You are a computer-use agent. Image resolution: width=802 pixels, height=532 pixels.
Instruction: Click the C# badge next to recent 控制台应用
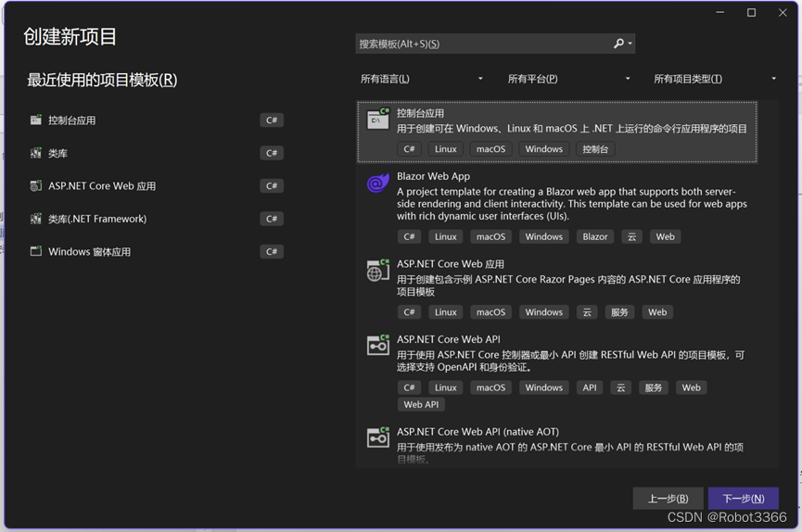tap(272, 120)
